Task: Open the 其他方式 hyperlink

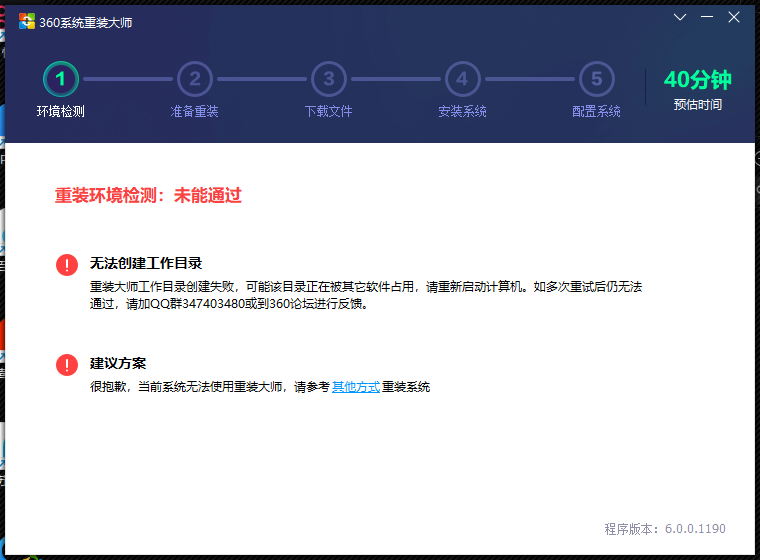Action: coord(356,387)
